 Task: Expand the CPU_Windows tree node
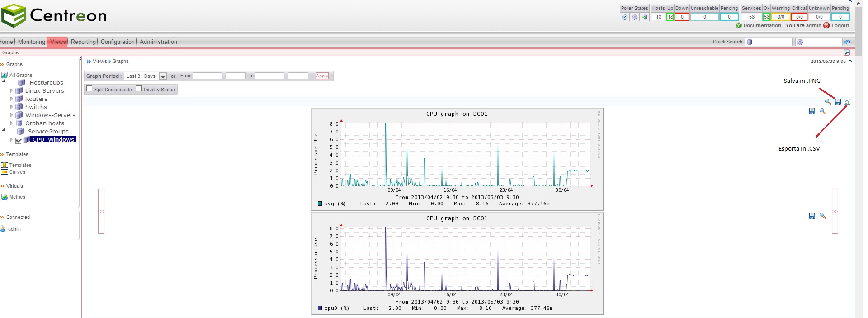click(12, 140)
